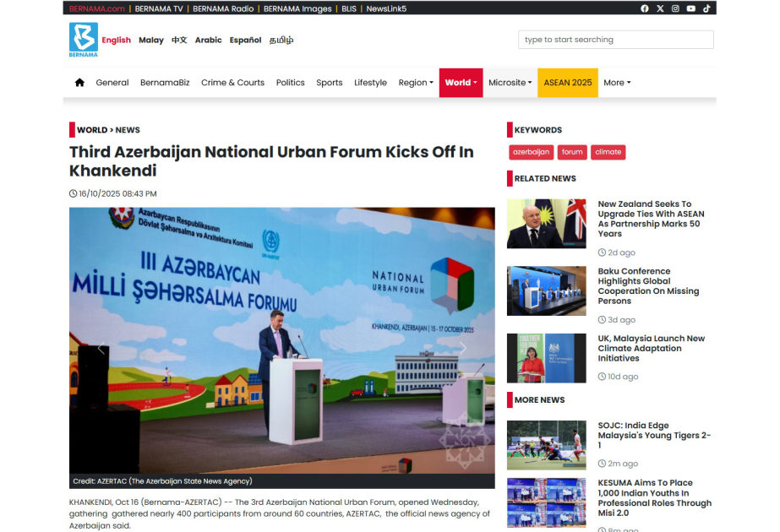Click the article headline about Khankendi
This screenshot has height=532, width=780.
click(271, 161)
